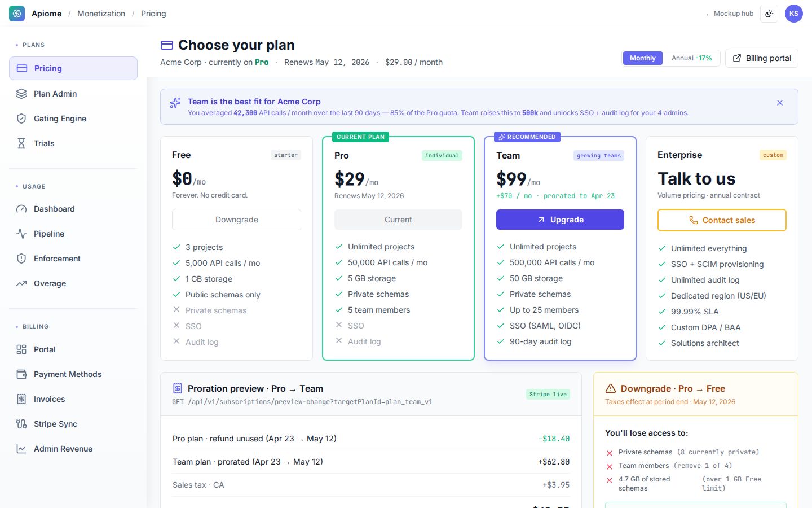Open the usage Dashboard
This screenshot has width=812, height=508.
tap(73, 209)
